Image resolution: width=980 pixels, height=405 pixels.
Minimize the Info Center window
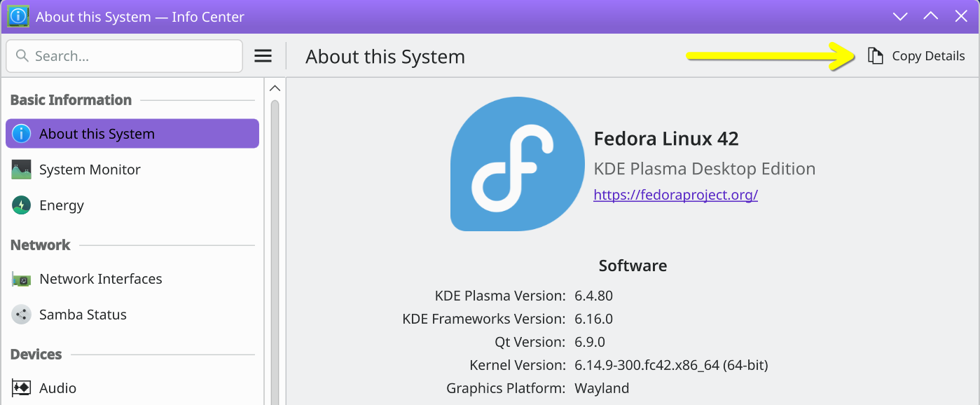[900, 16]
